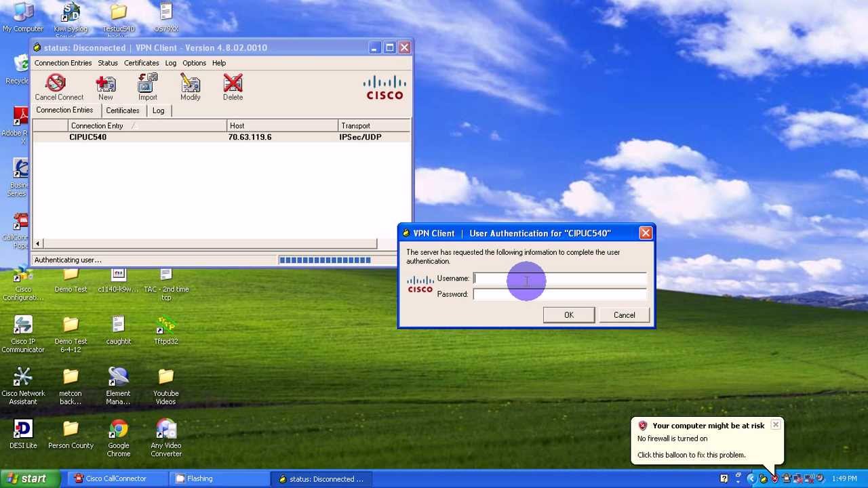The image size is (868, 488).
Task: Click the status: Disconnected taskbar item
Action: (x=321, y=479)
